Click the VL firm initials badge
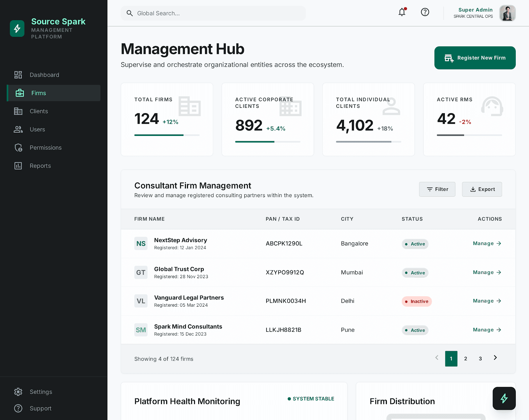The width and height of the screenshot is (529, 420). click(x=141, y=301)
